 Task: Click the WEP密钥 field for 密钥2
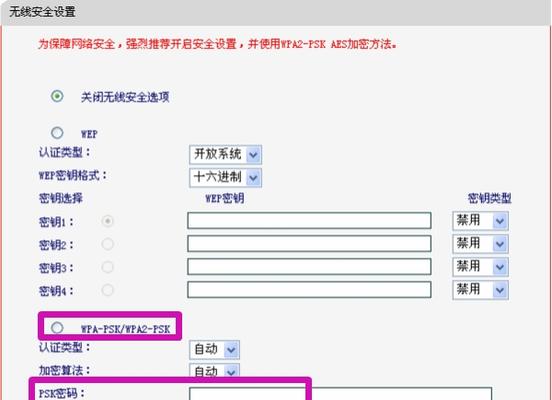pyautogui.click(x=309, y=244)
